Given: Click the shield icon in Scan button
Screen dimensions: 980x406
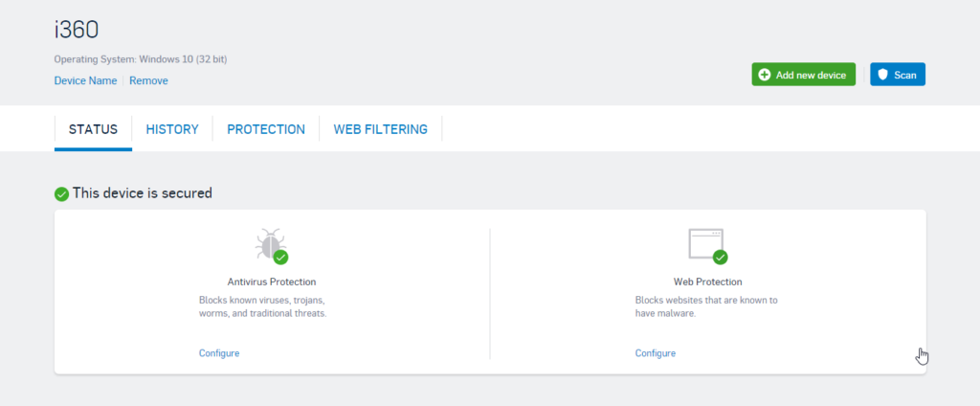Looking at the screenshot, I should [x=882, y=75].
